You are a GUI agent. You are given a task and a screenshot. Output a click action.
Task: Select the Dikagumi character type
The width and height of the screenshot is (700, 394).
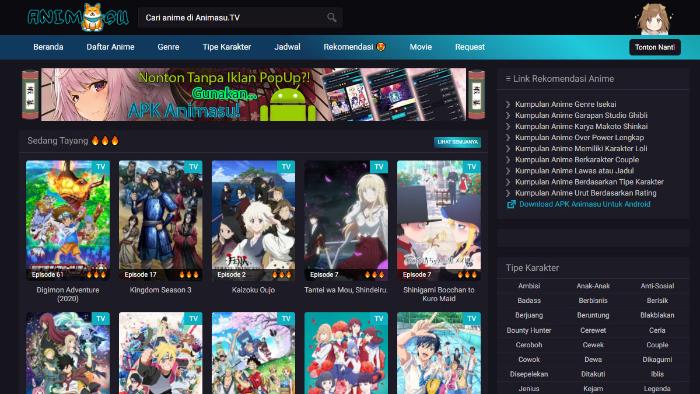pos(657,360)
